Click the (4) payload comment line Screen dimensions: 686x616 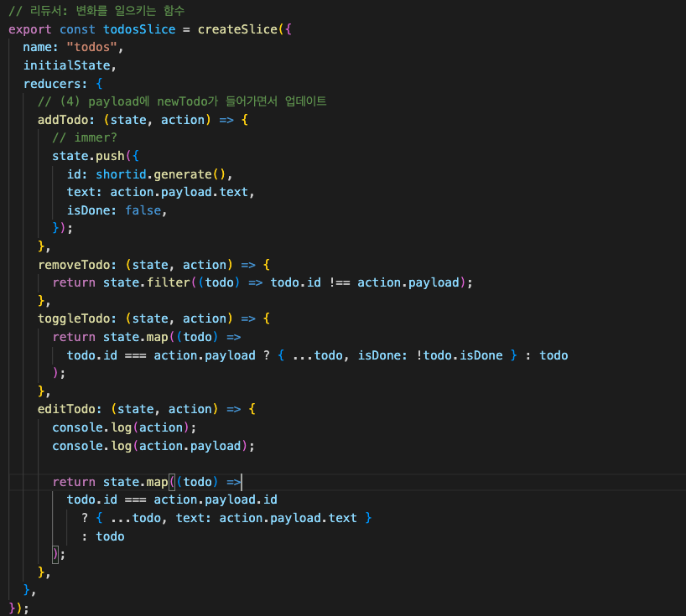click(182, 101)
